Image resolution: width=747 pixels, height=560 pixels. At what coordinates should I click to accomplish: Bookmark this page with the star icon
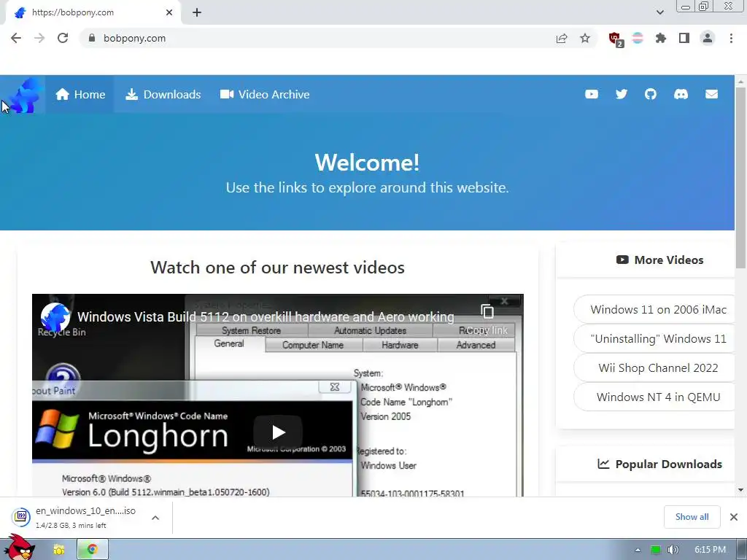pyautogui.click(x=585, y=38)
